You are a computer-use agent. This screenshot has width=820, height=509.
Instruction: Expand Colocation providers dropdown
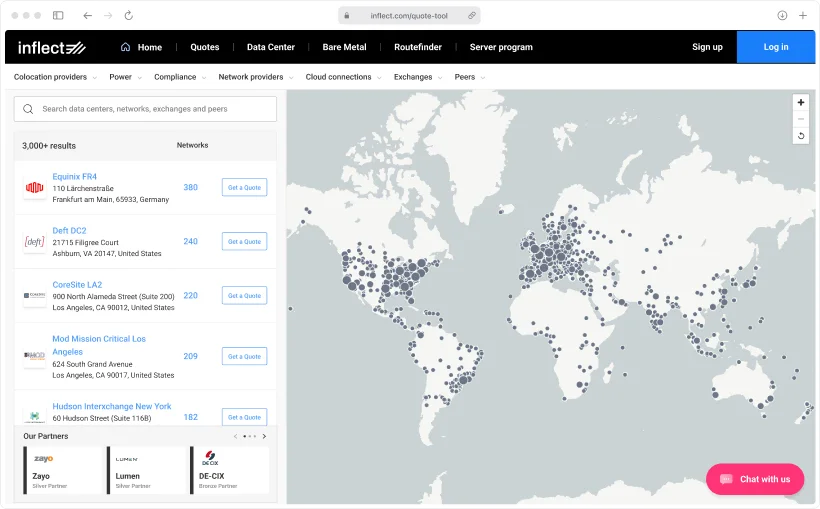[x=55, y=77]
